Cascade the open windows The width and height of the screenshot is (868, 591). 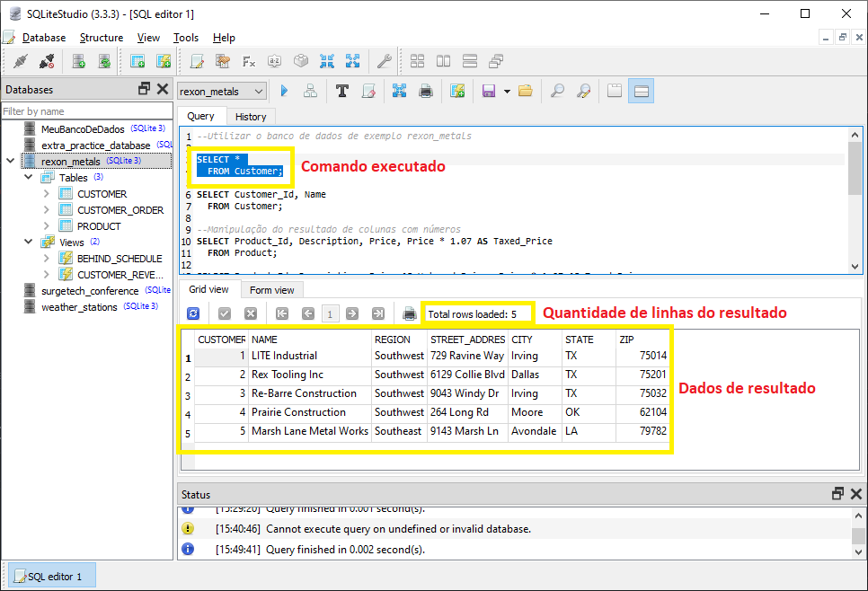(x=495, y=61)
